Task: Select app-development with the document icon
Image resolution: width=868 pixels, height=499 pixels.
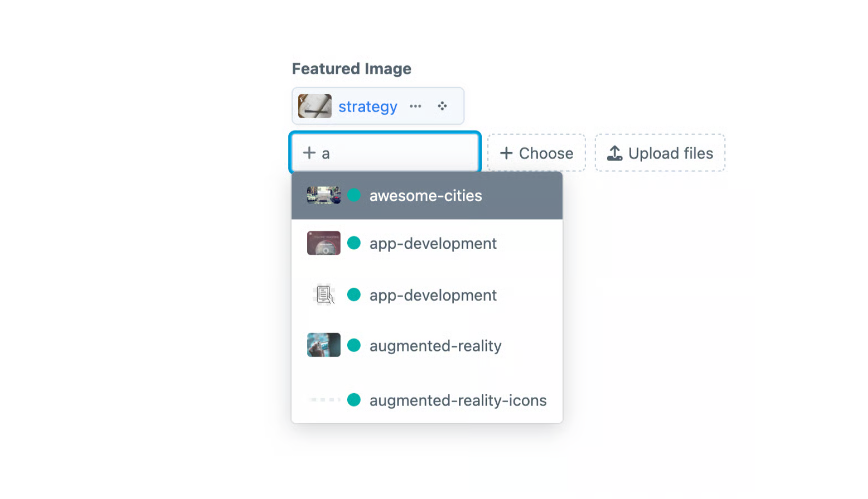Action: [427, 295]
